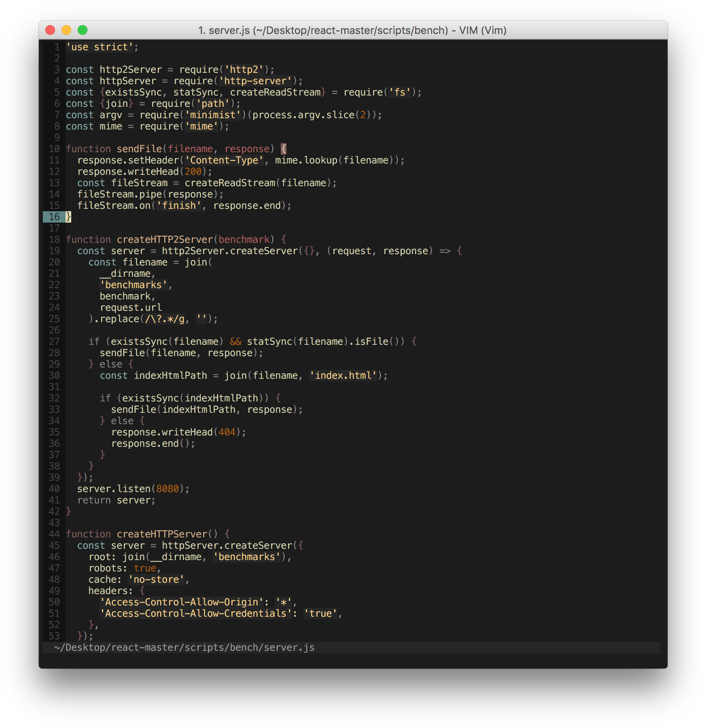Click sendFile name in its function declaration
Viewport: 706px width, 728px height.
click(x=139, y=149)
